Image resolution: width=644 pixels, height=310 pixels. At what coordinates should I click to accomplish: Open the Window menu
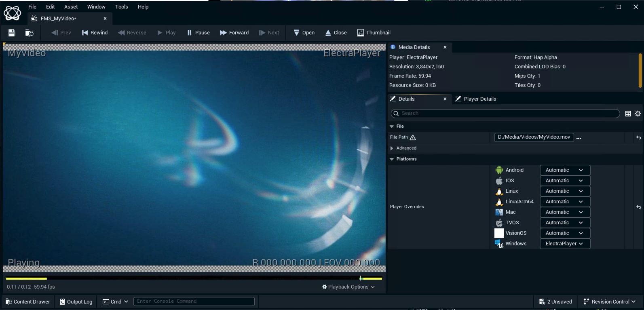[96, 7]
